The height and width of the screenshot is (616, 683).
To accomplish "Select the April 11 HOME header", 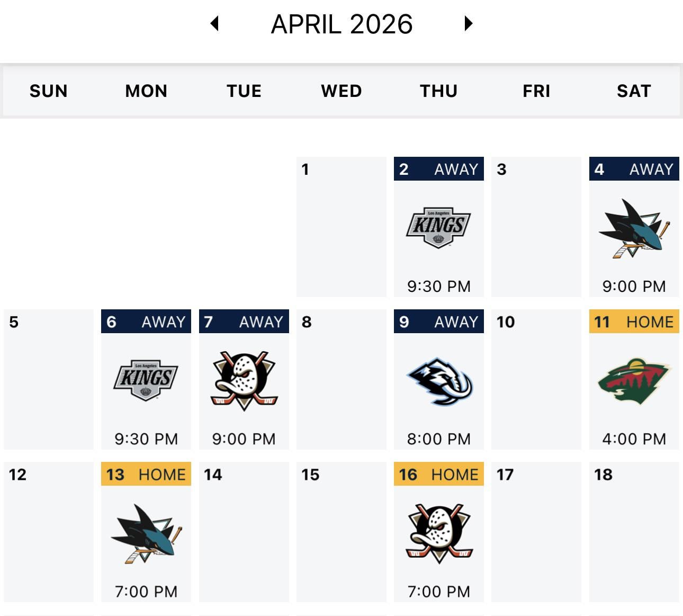I will coord(634,322).
